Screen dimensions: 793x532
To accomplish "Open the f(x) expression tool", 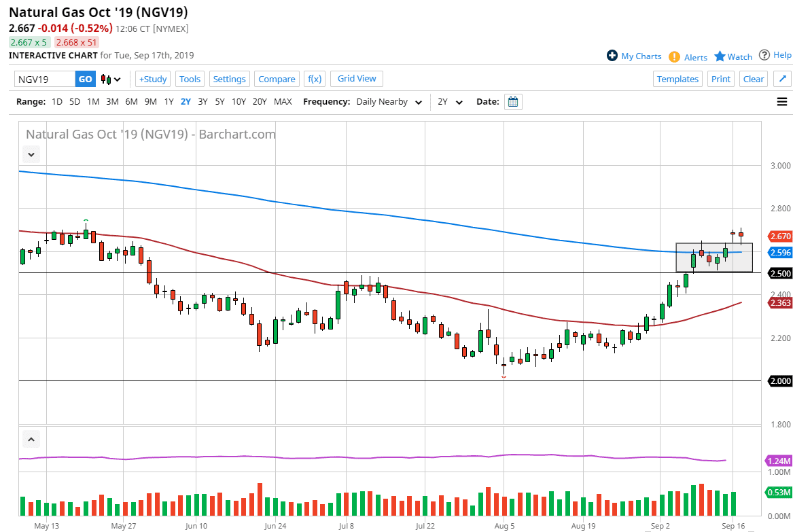I will point(314,79).
